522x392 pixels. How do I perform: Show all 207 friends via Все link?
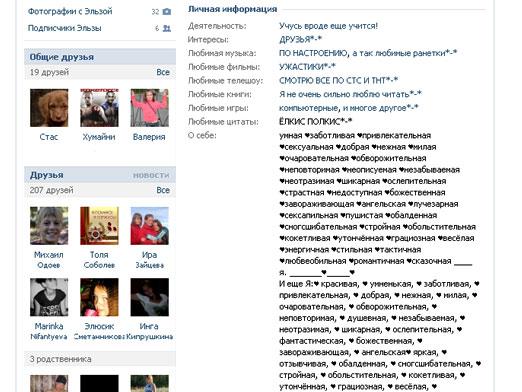(163, 190)
